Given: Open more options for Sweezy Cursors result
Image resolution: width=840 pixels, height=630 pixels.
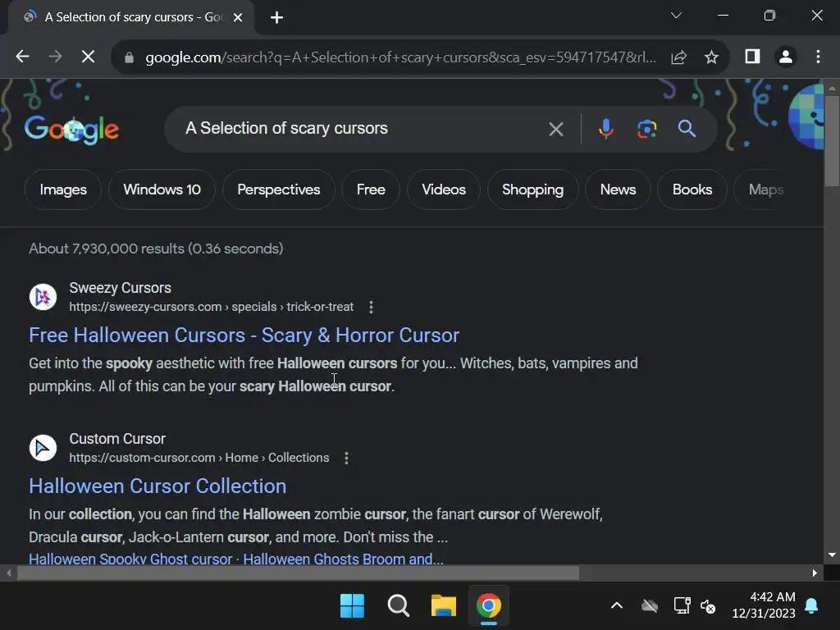Looking at the screenshot, I should point(372,307).
